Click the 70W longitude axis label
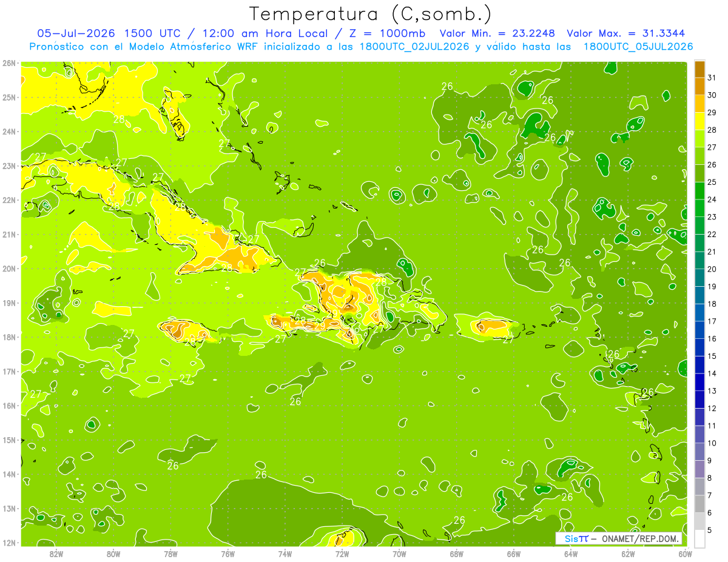728x562 pixels. [399, 554]
